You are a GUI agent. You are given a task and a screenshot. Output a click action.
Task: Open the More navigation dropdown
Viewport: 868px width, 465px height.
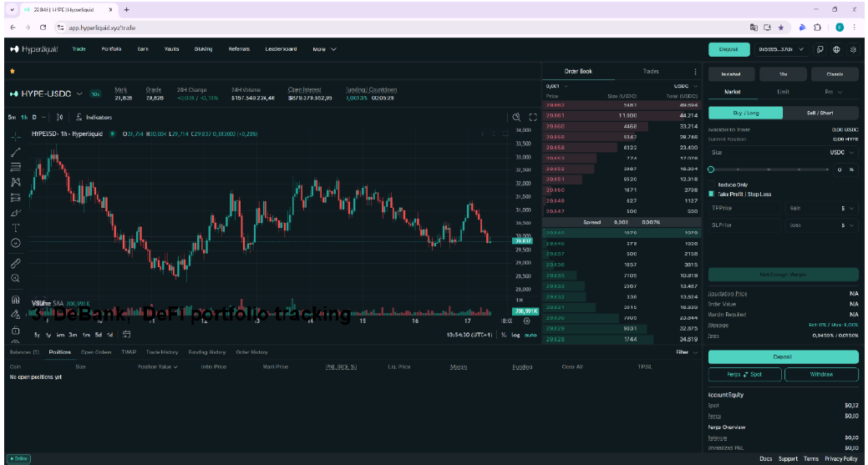[324, 49]
